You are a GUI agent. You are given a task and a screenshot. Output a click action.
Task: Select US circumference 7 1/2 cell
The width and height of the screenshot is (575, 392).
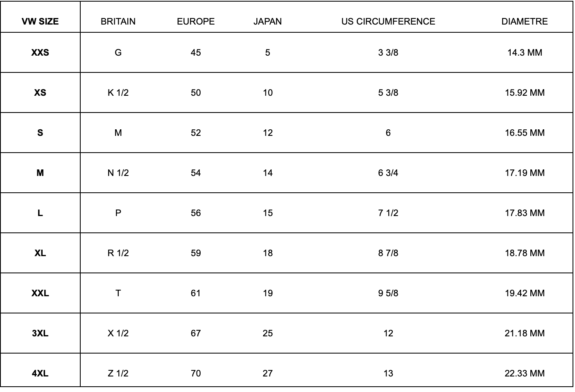click(388, 213)
